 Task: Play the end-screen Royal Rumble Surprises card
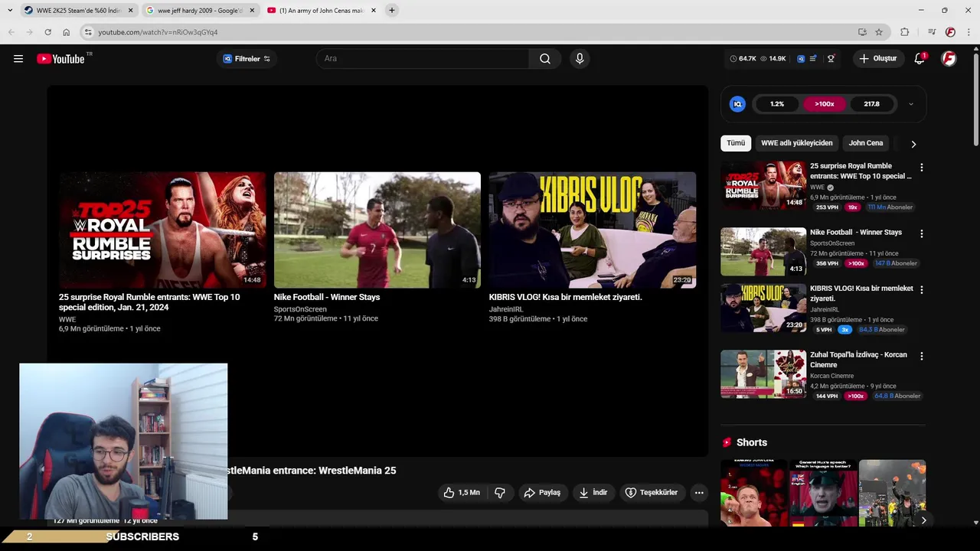pos(162,230)
